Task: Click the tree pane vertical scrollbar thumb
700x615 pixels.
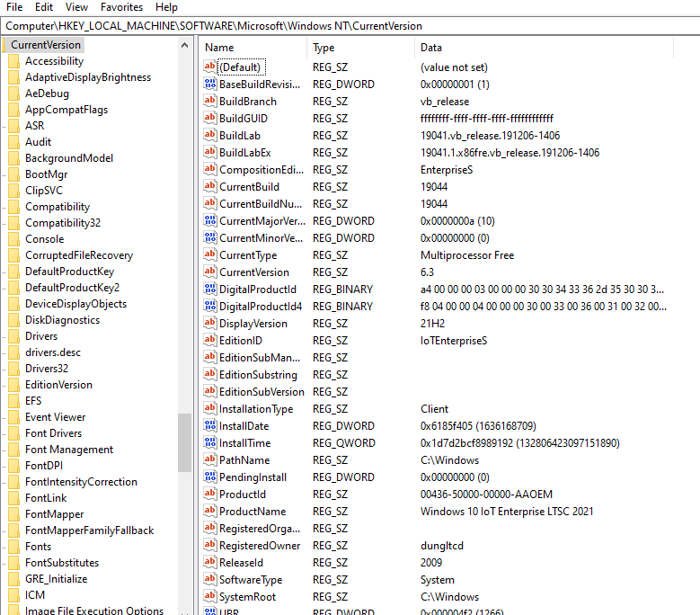Action: point(184,442)
